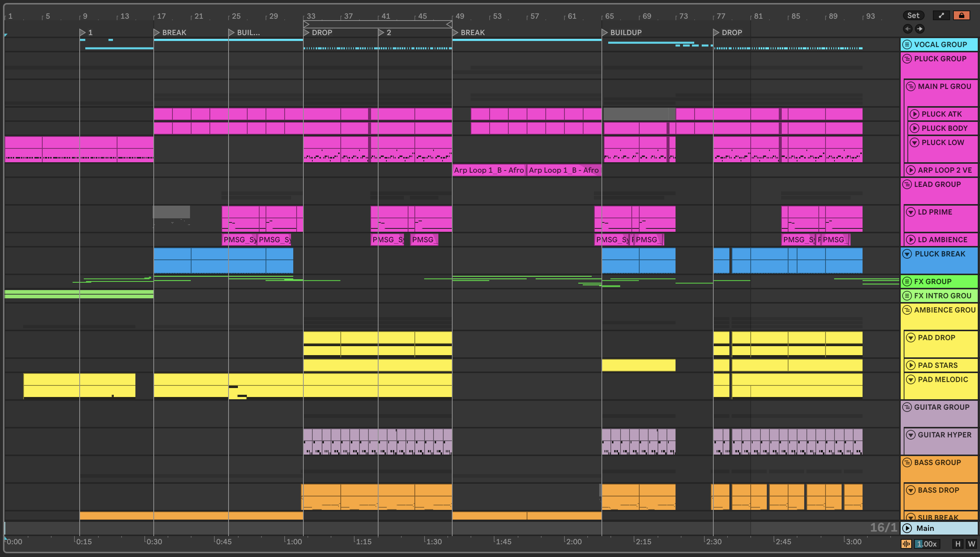Toggle the automation mode line icon
980x557 pixels.
point(941,15)
